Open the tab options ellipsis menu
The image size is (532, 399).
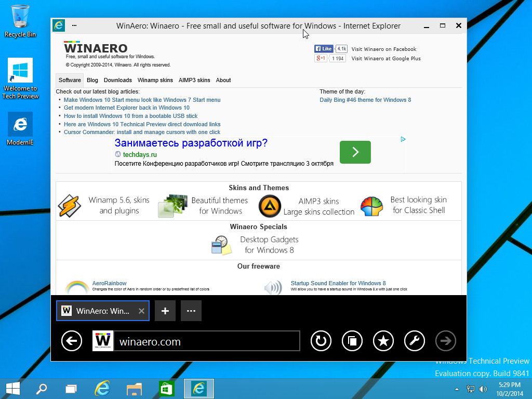[191, 310]
